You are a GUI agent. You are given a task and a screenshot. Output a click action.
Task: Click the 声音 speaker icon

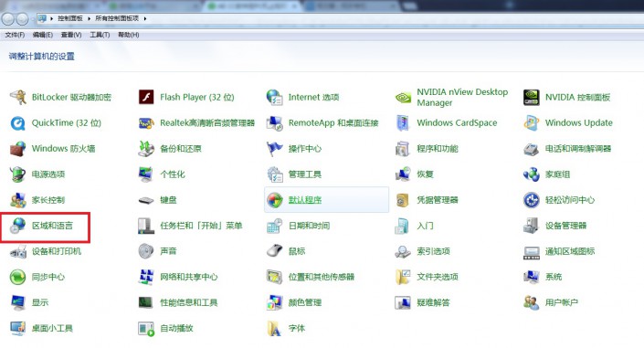(146, 251)
